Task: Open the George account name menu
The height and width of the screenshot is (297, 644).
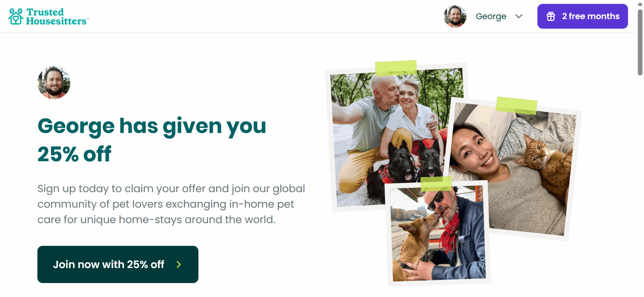Action: coord(491,16)
